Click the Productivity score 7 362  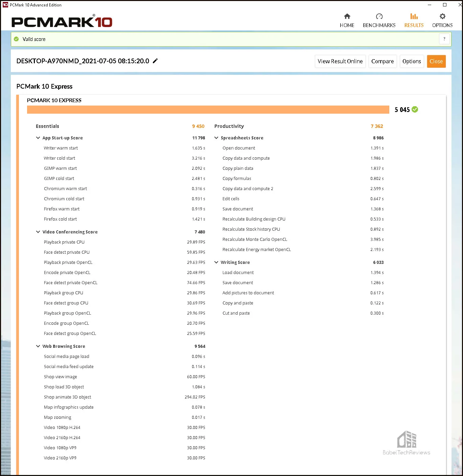click(377, 126)
